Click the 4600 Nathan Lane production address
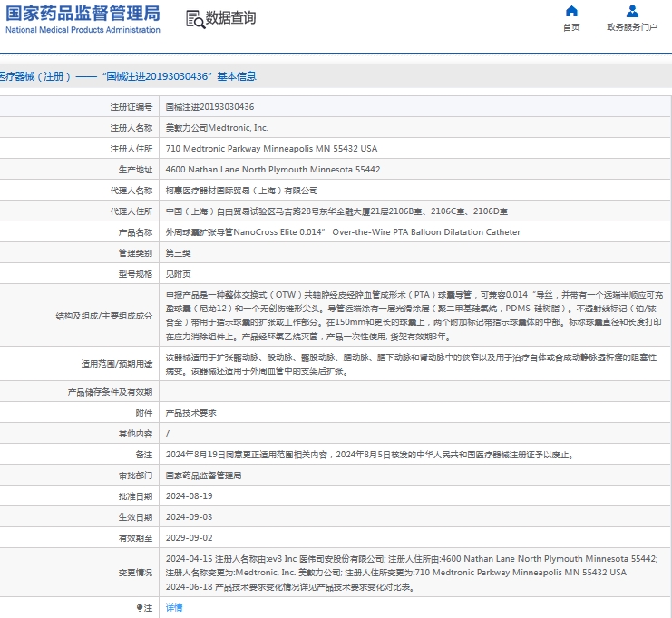Viewport: 672px width, 618px height. coord(273,170)
